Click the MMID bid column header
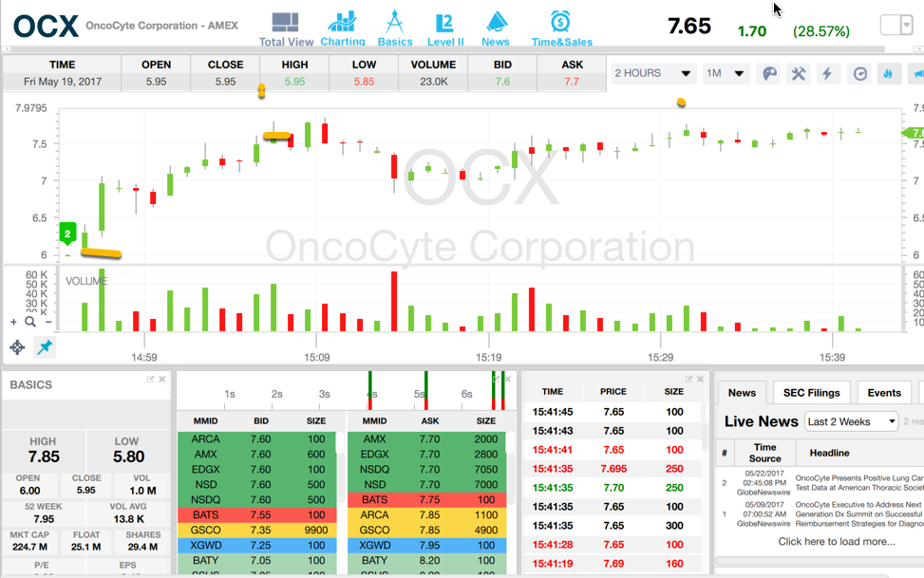 point(206,420)
